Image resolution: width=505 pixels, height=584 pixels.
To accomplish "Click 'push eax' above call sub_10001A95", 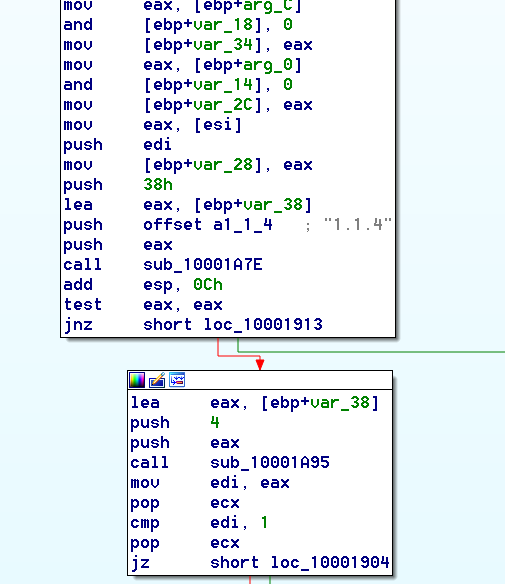I will tap(185, 443).
